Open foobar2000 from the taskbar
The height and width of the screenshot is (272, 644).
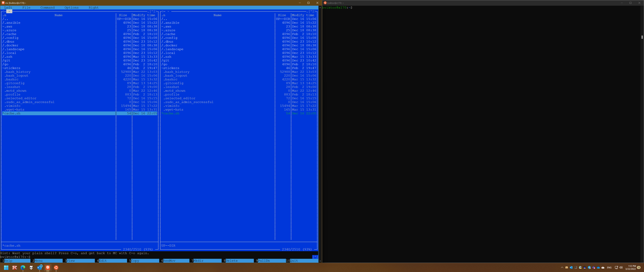tap(31, 268)
